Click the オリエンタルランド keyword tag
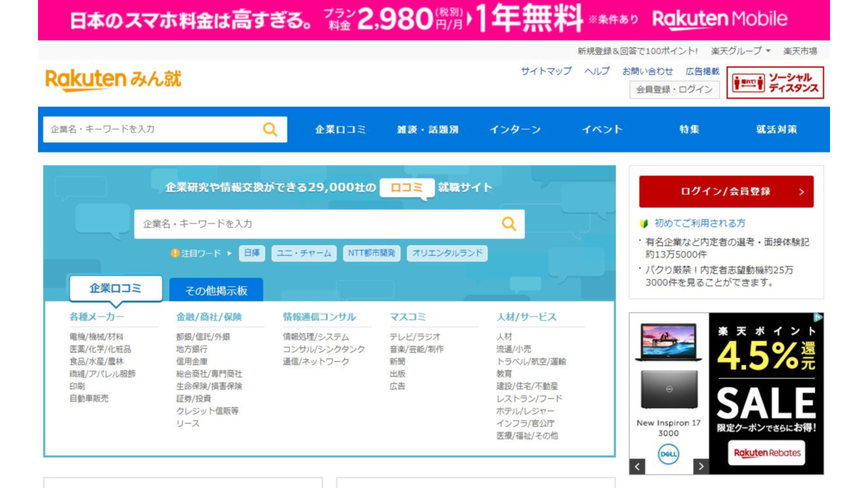This screenshot has width=868, height=488. [x=447, y=253]
